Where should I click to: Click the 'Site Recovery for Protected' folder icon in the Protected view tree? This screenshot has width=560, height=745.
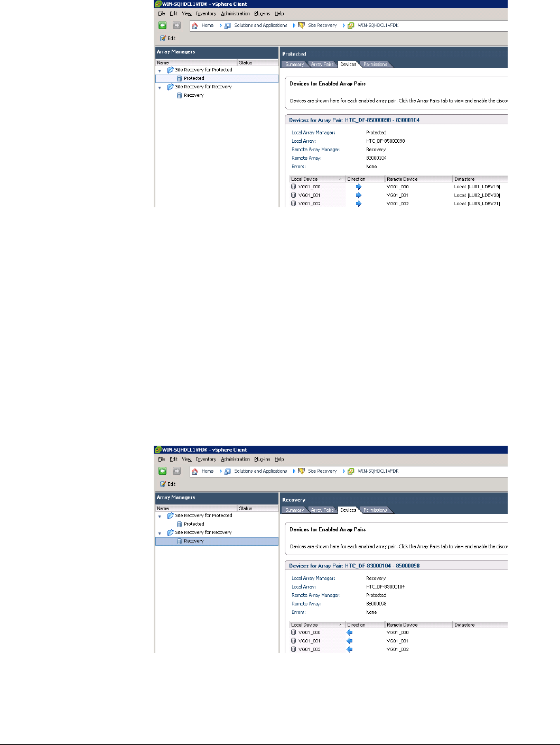[x=171, y=70]
